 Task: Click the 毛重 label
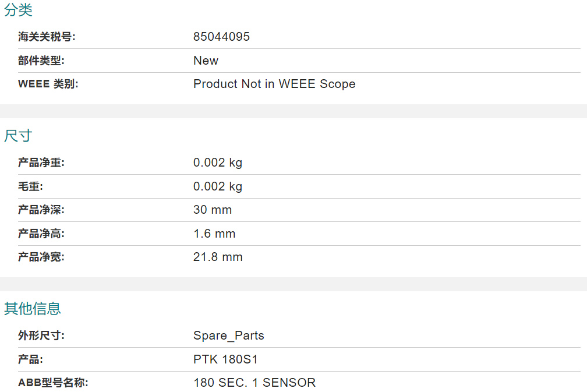(31, 186)
